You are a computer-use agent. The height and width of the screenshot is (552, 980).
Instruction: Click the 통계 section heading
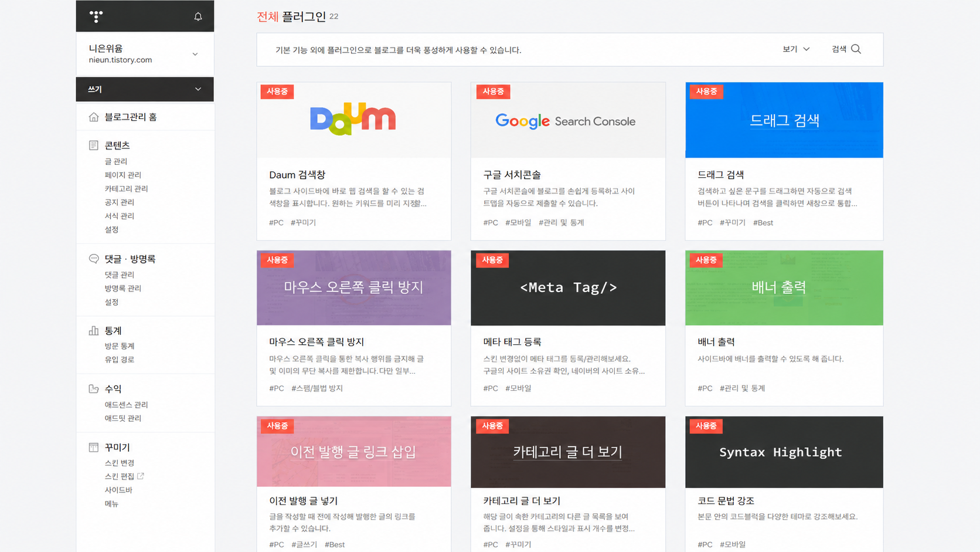pyautogui.click(x=113, y=331)
